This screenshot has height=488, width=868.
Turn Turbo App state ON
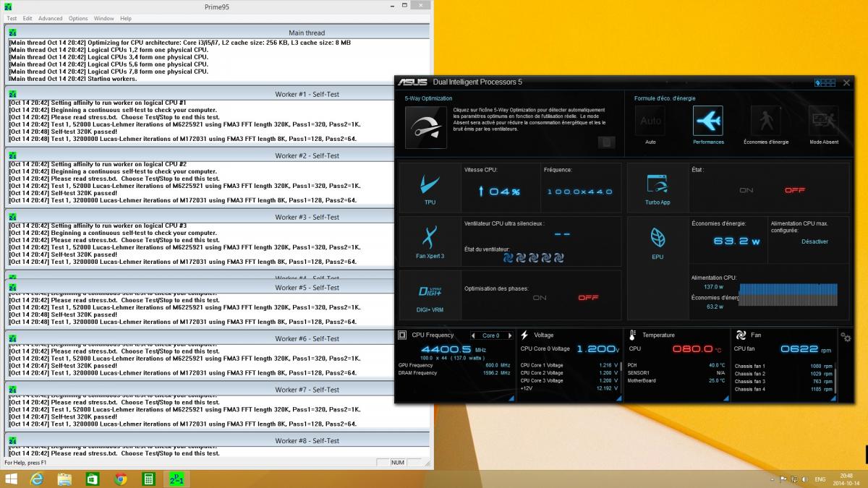coord(746,190)
